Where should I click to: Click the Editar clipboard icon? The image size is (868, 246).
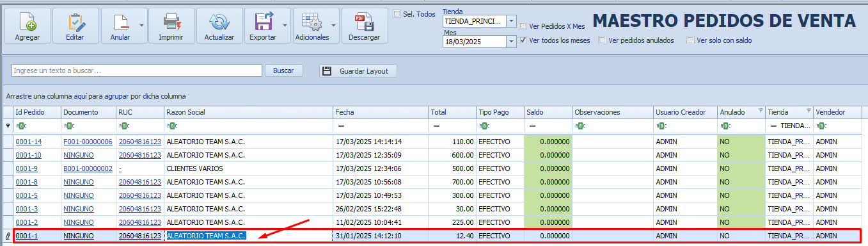pyautogui.click(x=75, y=22)
